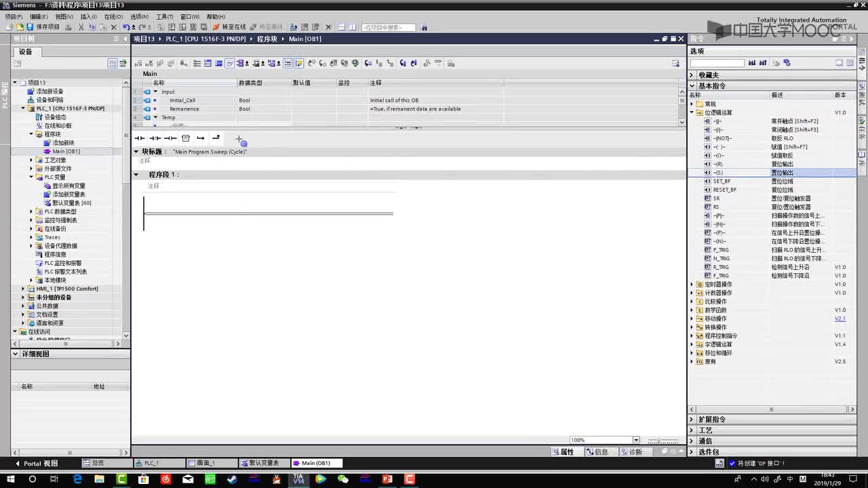The image size is (868, 488).
Task: Expand the Traces node in project tree
Action: tap(31, 237)
